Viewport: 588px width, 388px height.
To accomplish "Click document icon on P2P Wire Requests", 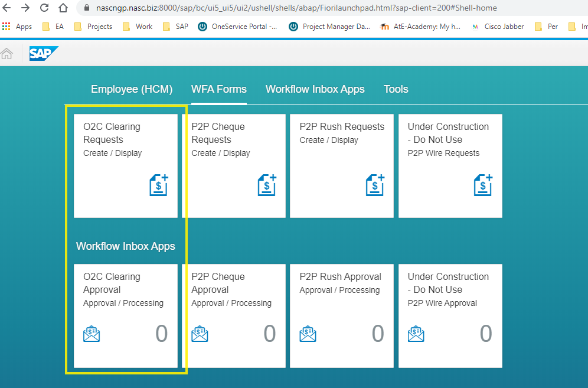I will pos(484,185).
